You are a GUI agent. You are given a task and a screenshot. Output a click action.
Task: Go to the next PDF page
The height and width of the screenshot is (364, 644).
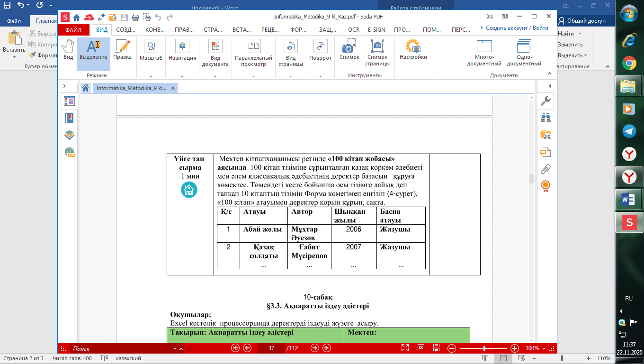click(315, 348)
